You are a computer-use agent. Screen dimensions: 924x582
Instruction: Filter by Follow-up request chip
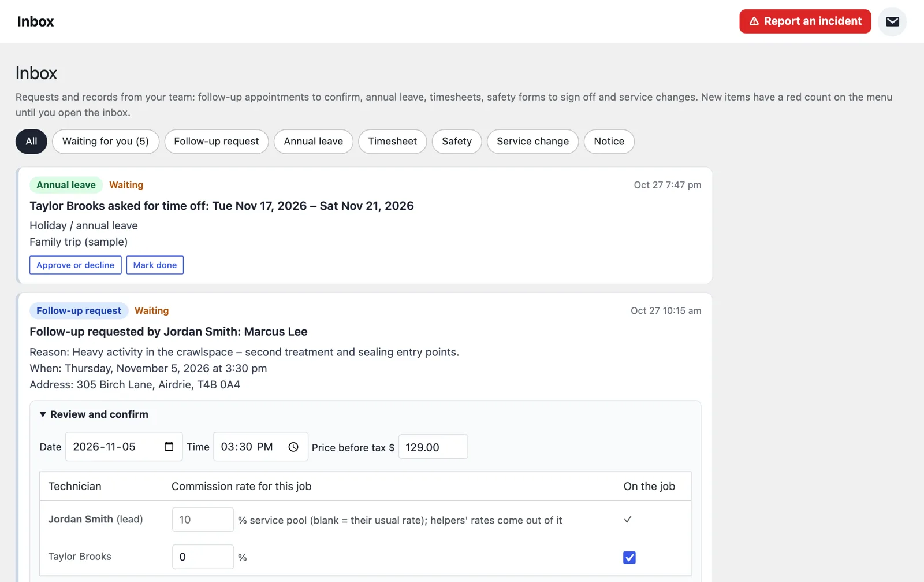[217, 142]
